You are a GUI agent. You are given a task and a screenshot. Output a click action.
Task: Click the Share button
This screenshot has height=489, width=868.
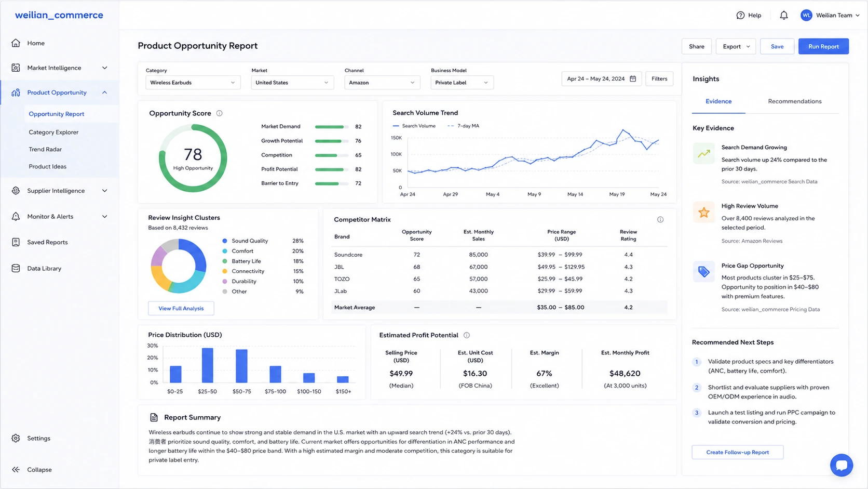697,46
